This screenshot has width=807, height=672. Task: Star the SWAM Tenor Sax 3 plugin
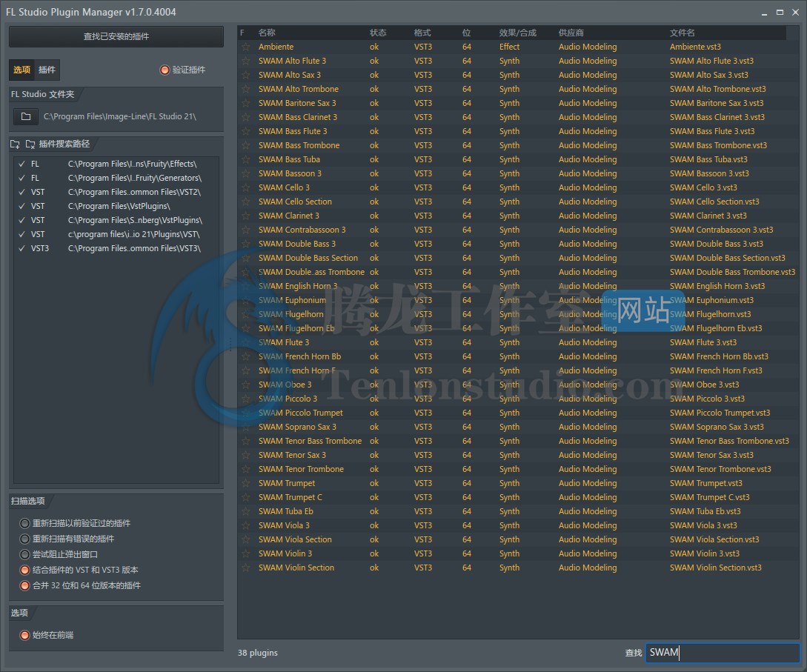(x=245, y=455)
